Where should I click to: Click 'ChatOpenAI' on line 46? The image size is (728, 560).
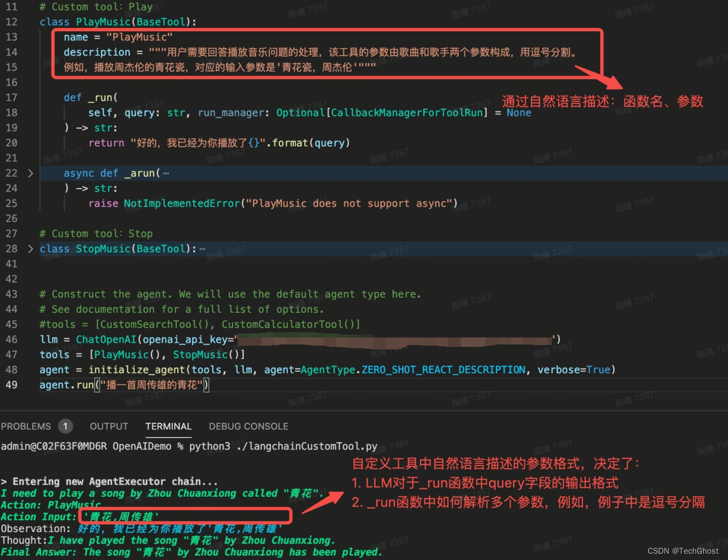(x=106, y=339)
